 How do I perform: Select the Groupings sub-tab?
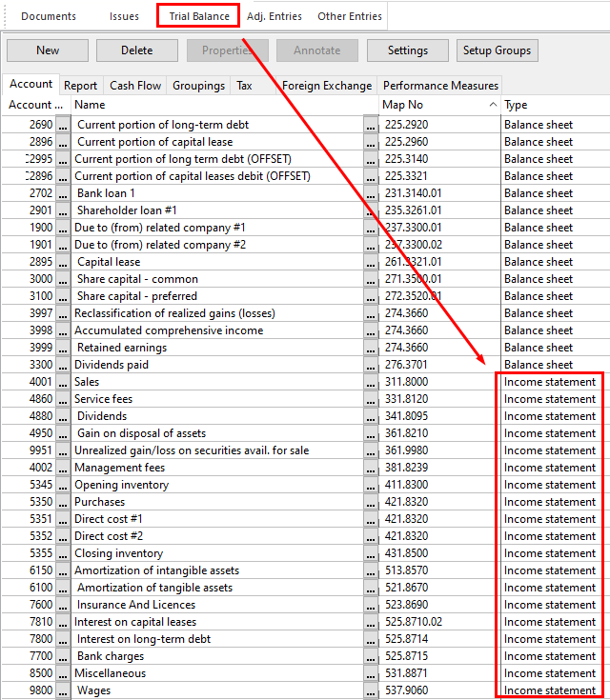(198, 86)
